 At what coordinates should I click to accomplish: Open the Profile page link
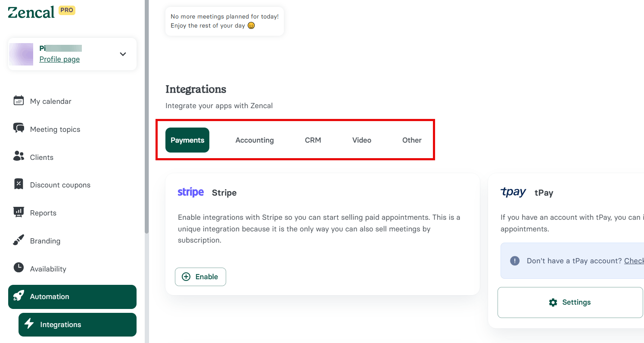pos(59,59)
